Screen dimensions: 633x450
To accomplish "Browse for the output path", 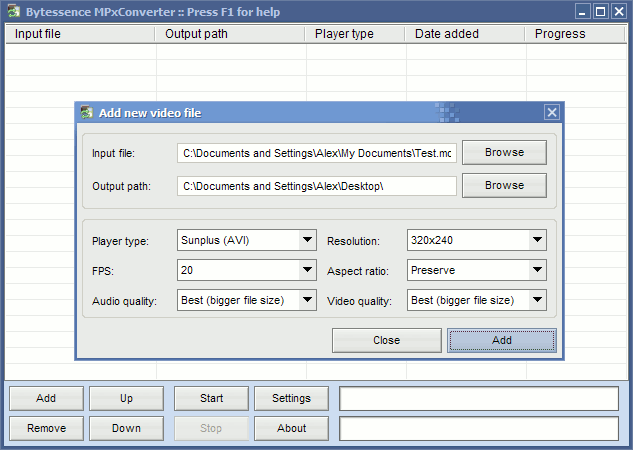I will point(504,186).
